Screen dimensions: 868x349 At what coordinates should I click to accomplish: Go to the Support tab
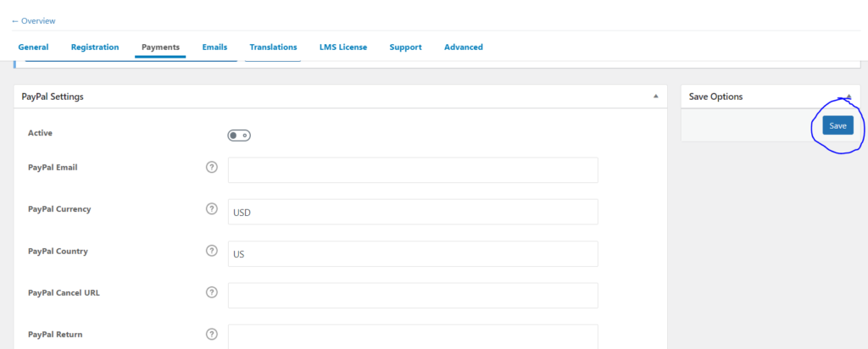[405, 47]
